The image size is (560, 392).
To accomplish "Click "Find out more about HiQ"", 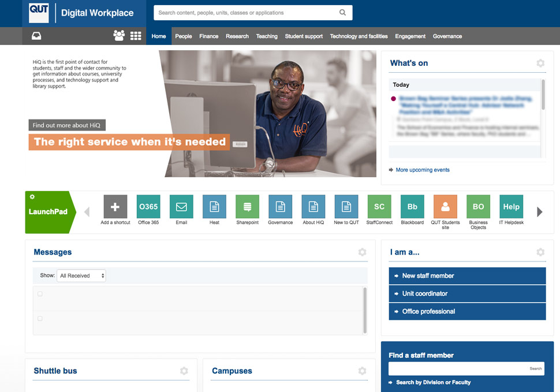I will point(67,125).
